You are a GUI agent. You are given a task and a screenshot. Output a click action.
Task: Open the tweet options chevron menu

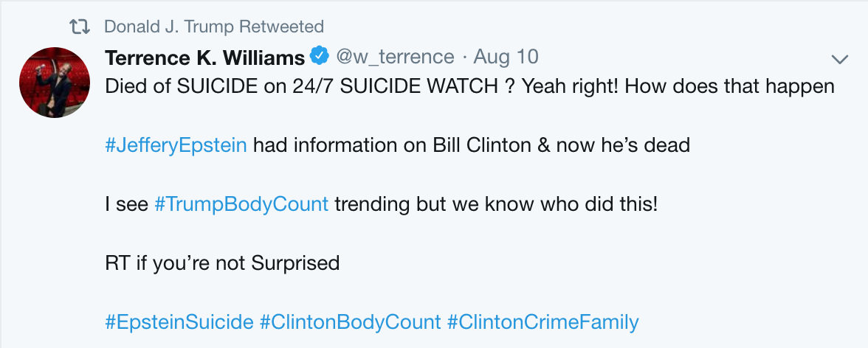pos(840,59)
